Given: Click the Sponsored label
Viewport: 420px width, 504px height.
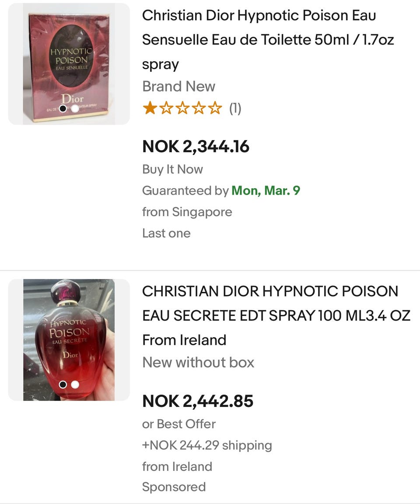Looking at the screenshot, I should pyautogui.click(x=174, y=487).
